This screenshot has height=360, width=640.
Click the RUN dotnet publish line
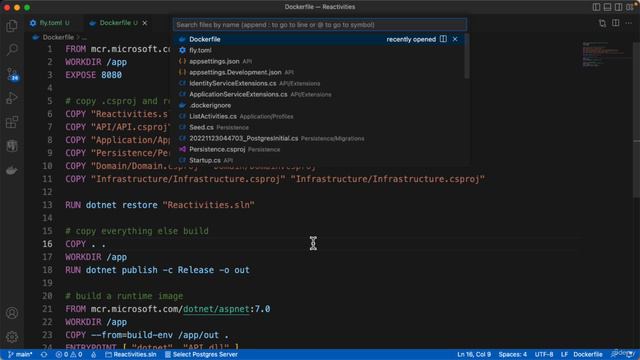tap(157, 270)
